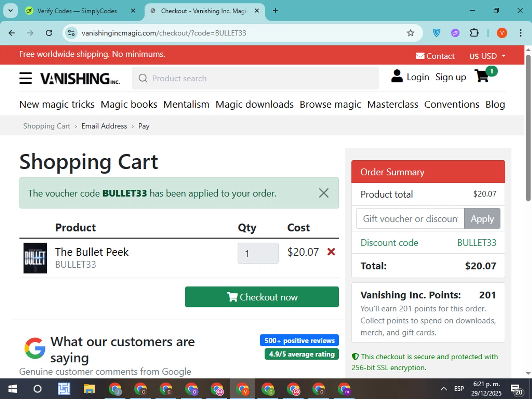Click the Bitwarden shield extension icon
532x399 pixels.
(437, 33)
